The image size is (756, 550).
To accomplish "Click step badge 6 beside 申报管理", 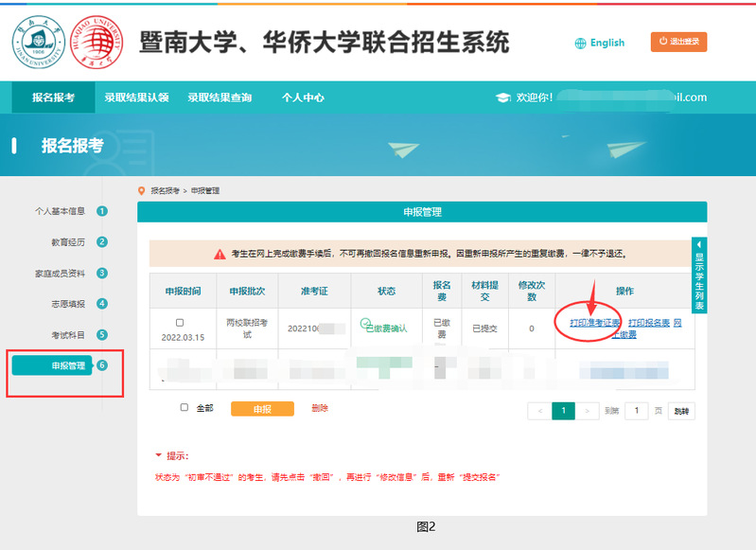I will 102,365.
